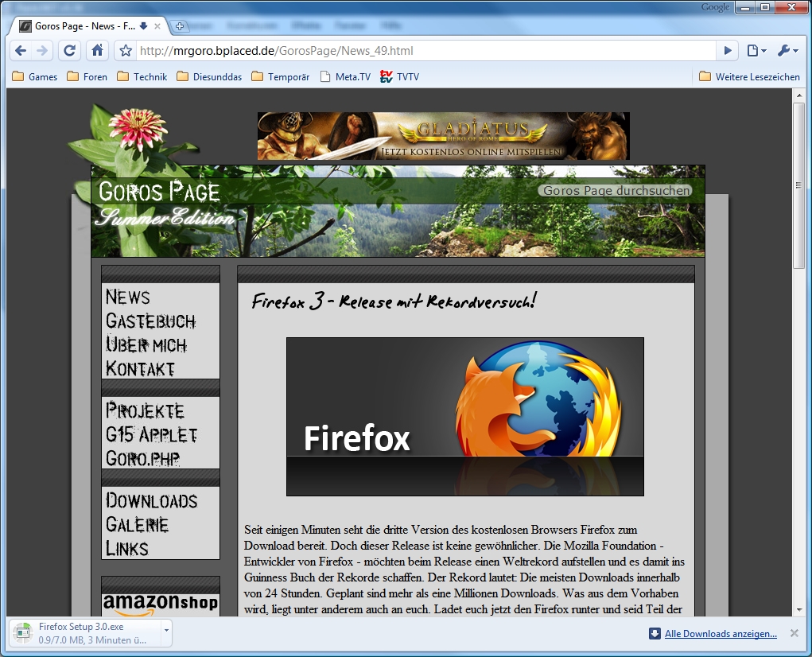
Task: Minimize the browser window
Action: pyautogui.click(x=746, y=7)
